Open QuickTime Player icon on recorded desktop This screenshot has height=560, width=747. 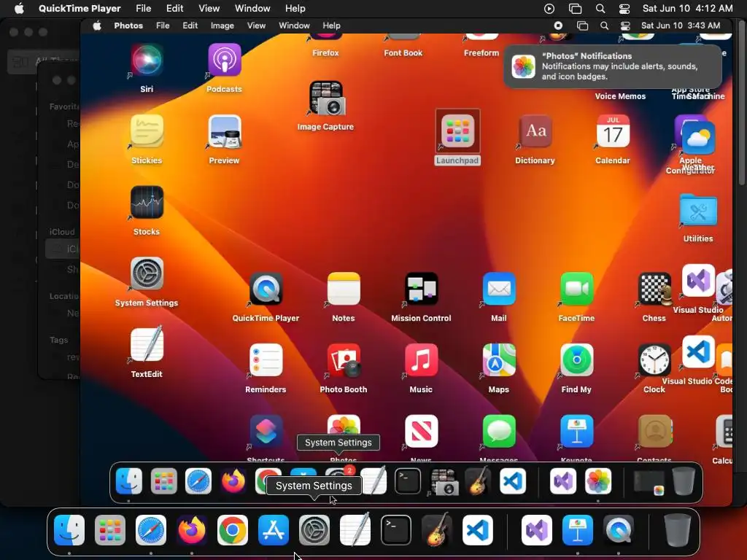point(266,289)
